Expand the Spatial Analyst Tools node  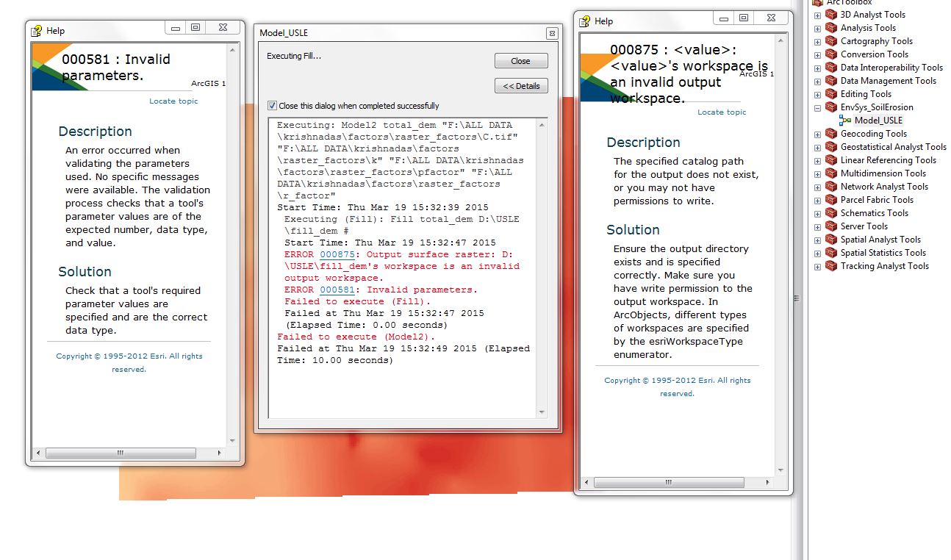pos(817,240)
